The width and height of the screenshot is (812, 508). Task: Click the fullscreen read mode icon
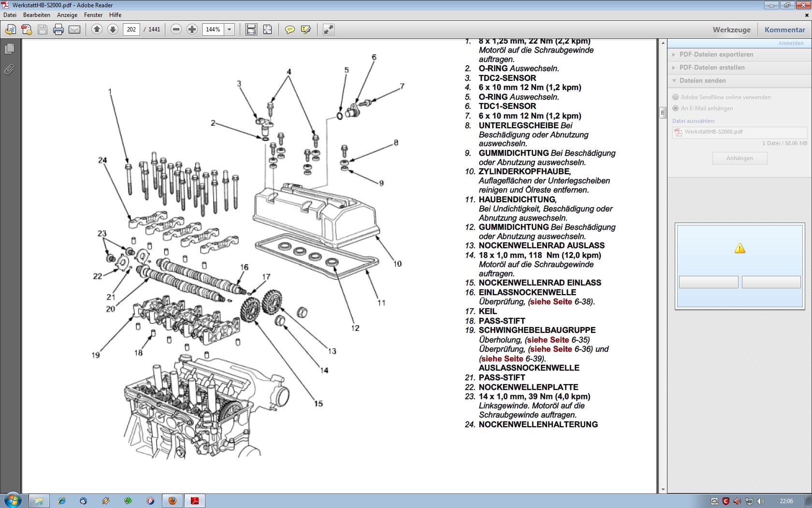click(329, 30)
